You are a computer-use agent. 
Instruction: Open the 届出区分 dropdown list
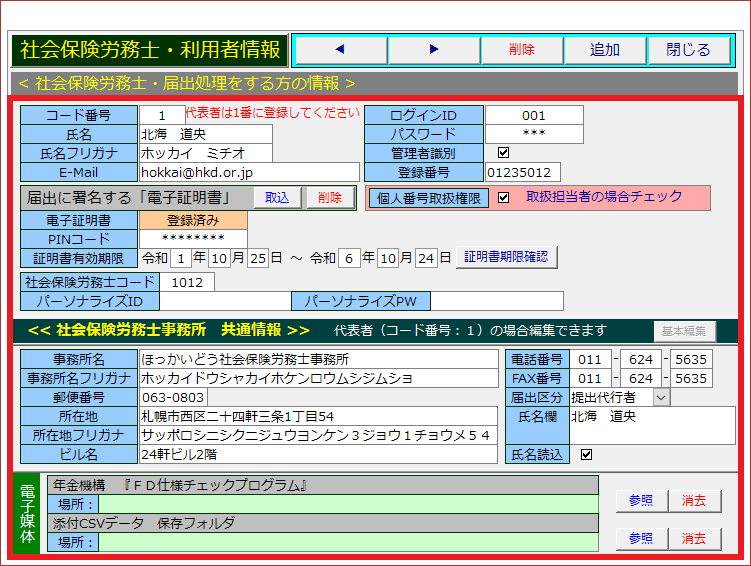[660, 398]
